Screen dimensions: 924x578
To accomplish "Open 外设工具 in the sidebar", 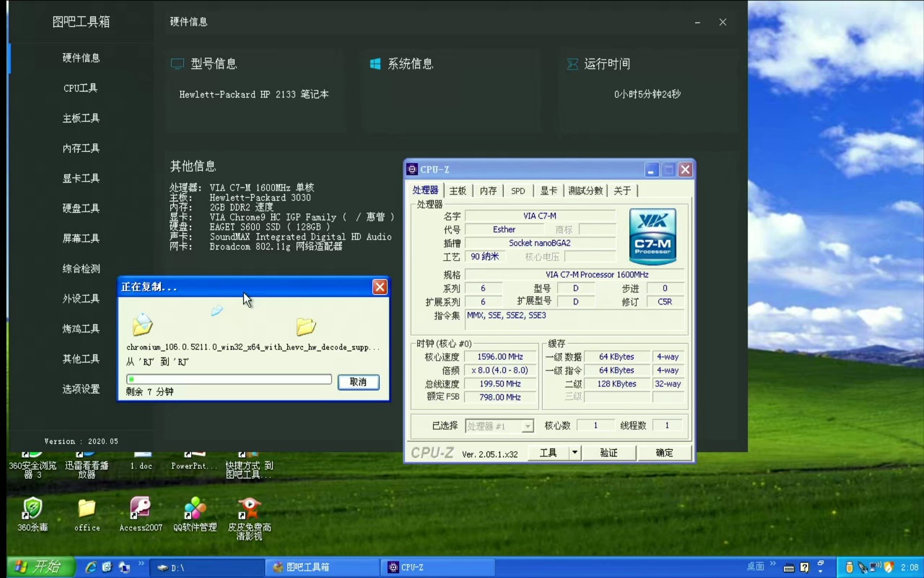I will click(x=81, y=298).
